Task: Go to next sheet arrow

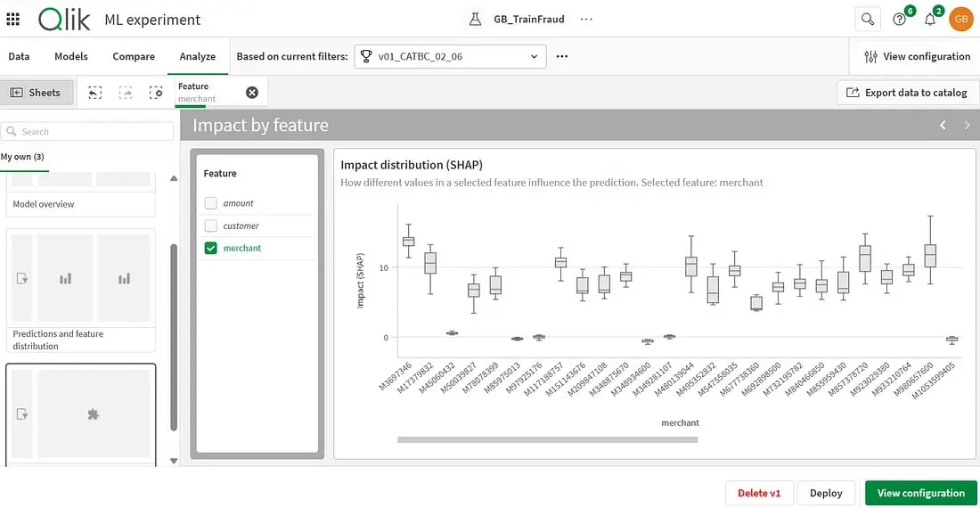Action: pos(967,126)
